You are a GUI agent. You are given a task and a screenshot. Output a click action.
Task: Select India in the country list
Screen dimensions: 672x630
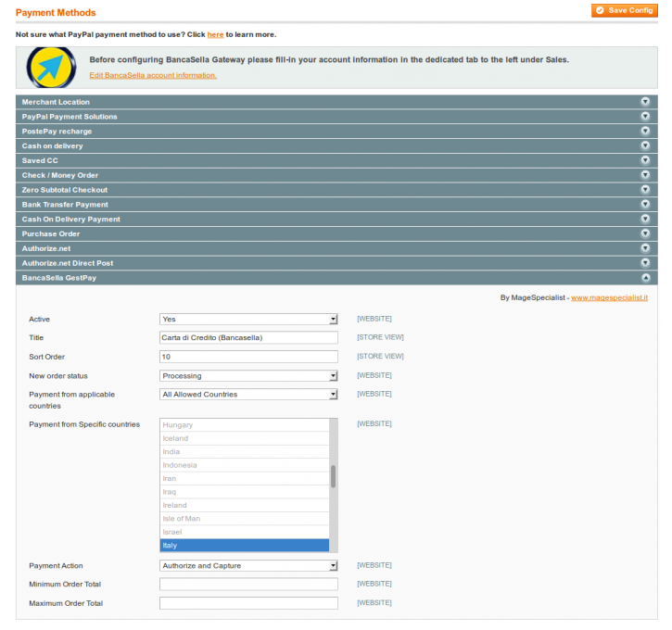[245, 451]
